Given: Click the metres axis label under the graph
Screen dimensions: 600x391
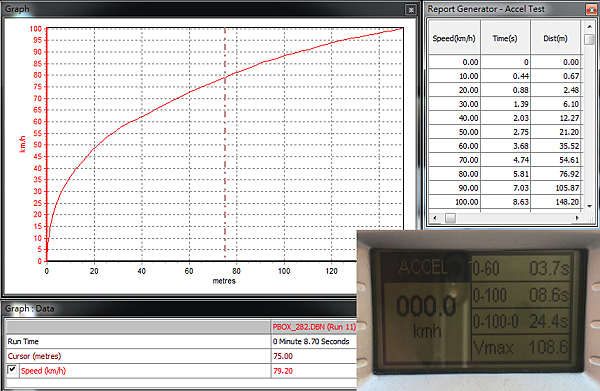Looking at the screenshot, I should [x=224, y=281].
